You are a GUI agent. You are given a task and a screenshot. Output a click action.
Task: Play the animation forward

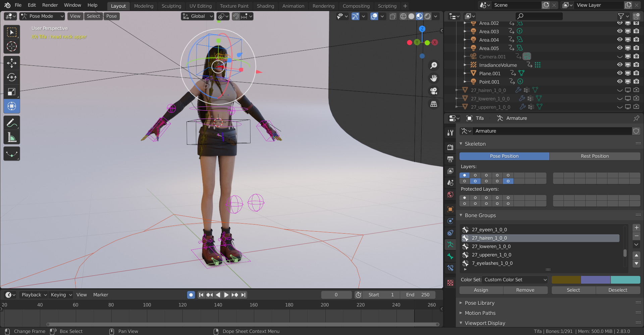coord(226,295)
